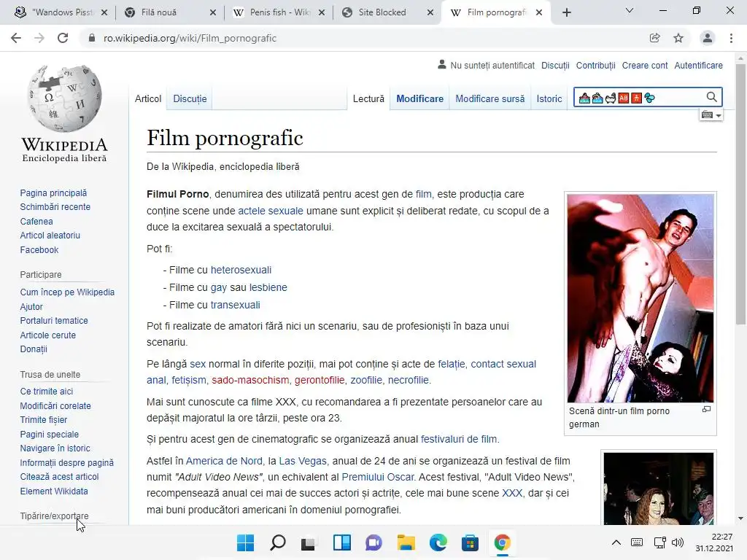Viewport: 747px width, 560px height.
Task: Open the second article thumbnail photo
Action: [659, 489]
